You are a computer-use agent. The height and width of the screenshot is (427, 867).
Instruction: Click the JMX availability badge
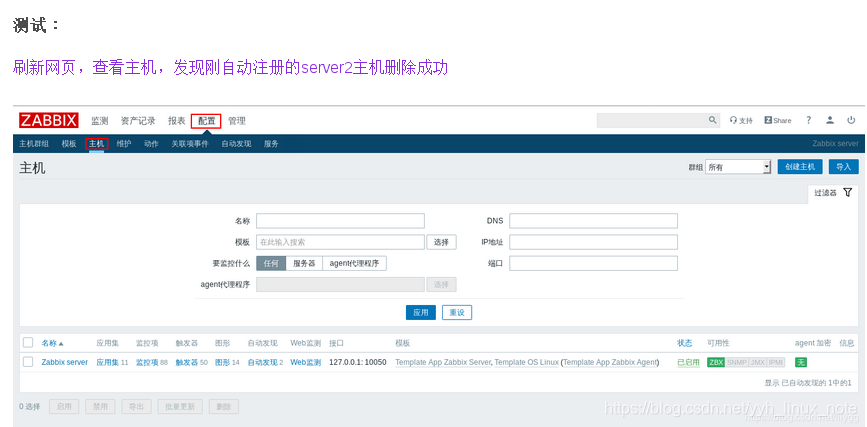click(757, 362)
